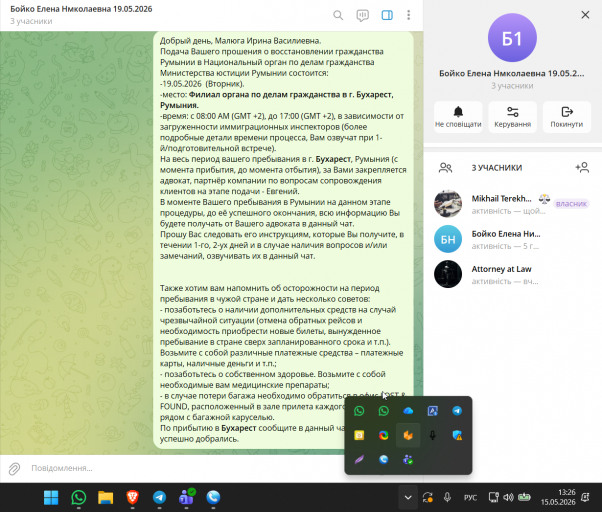Open Attorney at Law member entry
Screen dimensions: 602x512
point(513,274)
